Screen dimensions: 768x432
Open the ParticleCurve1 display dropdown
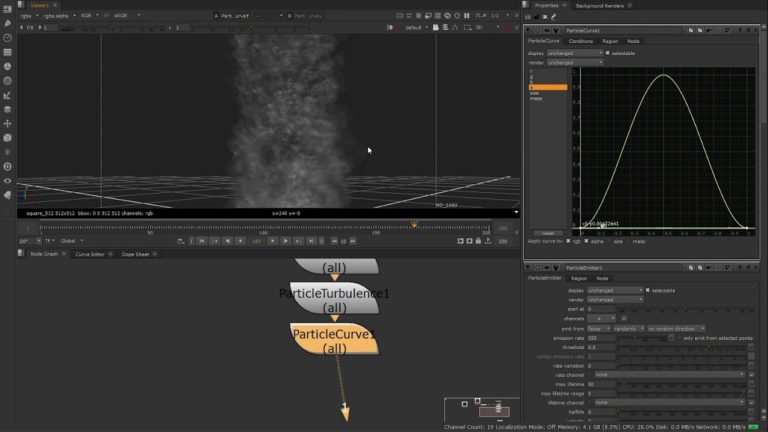tap(575, 53)
